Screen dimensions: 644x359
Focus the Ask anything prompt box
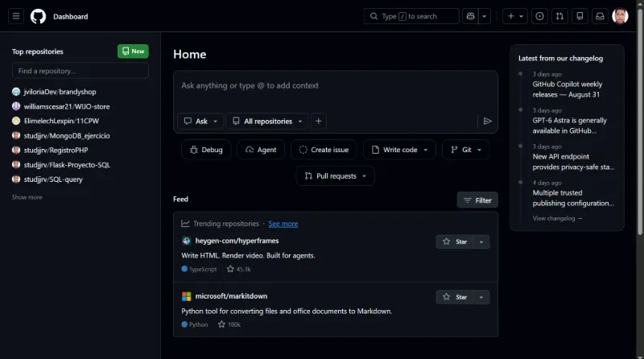click(335, 86)
